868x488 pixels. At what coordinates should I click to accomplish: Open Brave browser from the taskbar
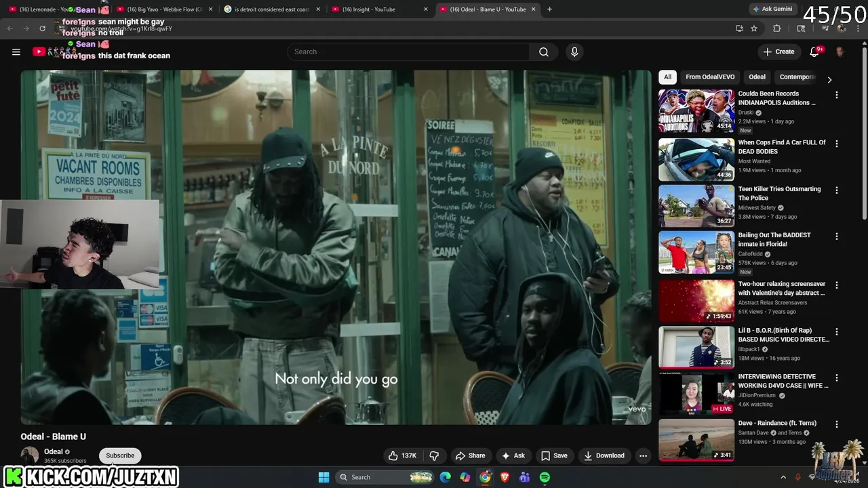click(505, 477)
